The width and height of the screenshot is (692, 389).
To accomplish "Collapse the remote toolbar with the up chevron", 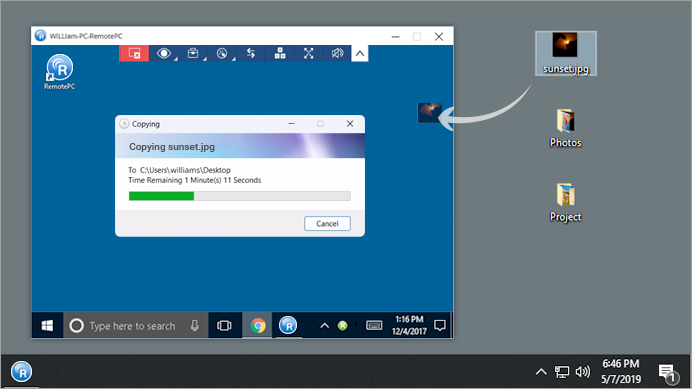I will pyautogui.click(x=360, y=54).
